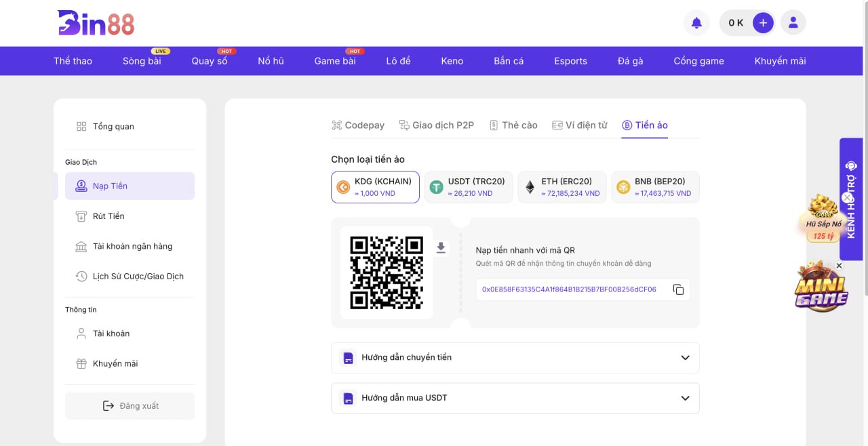Open Lịch Sử Cược/Giao Dịch

click(x=130, y=277)
